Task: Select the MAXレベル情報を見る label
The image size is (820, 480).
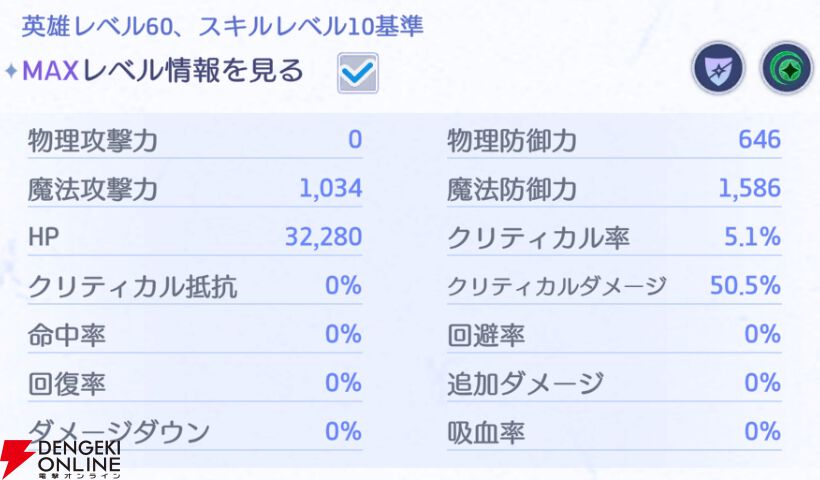Action: 163,71
